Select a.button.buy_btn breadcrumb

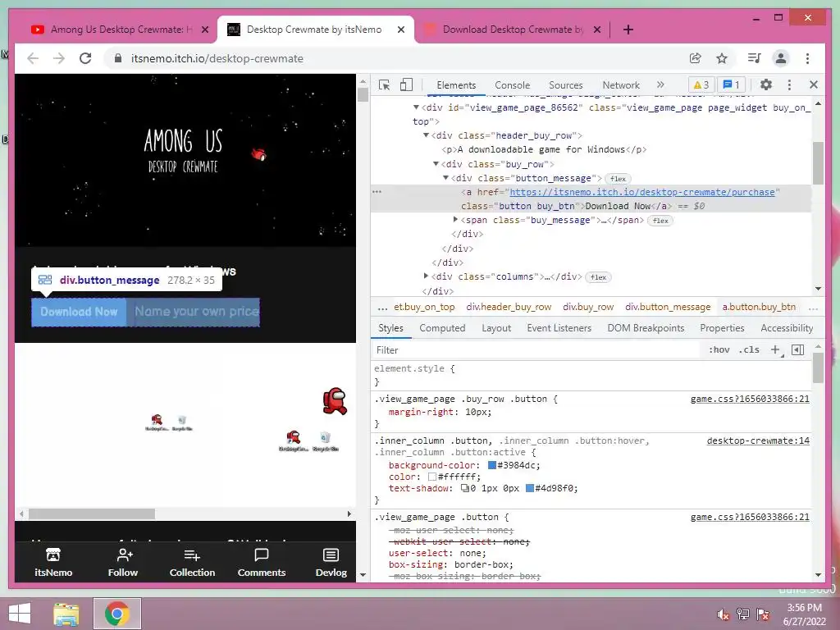(759, 307)
